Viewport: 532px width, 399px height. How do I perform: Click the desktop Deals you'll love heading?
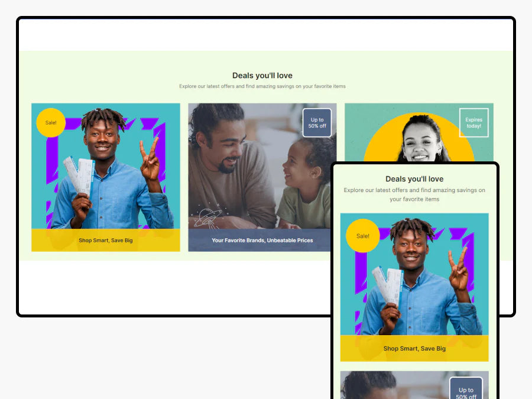point(262,76)
